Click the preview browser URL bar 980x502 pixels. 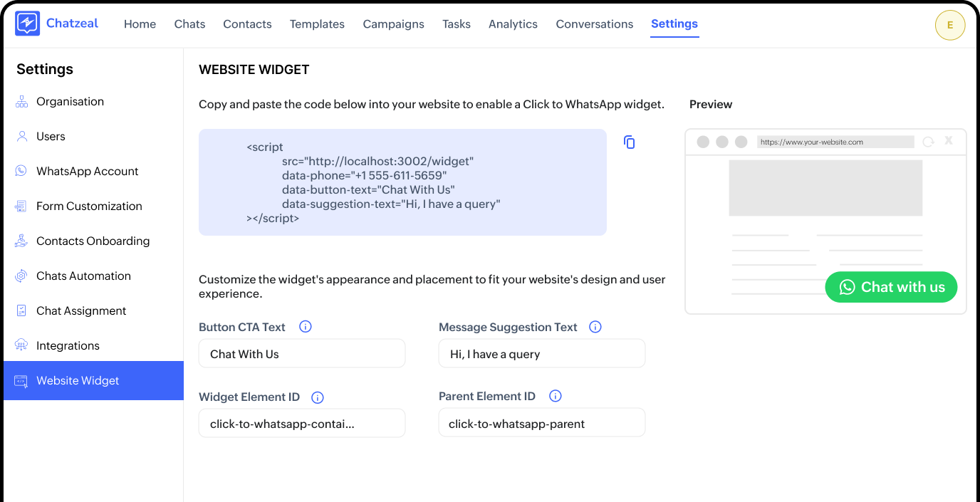coord(835,142)
